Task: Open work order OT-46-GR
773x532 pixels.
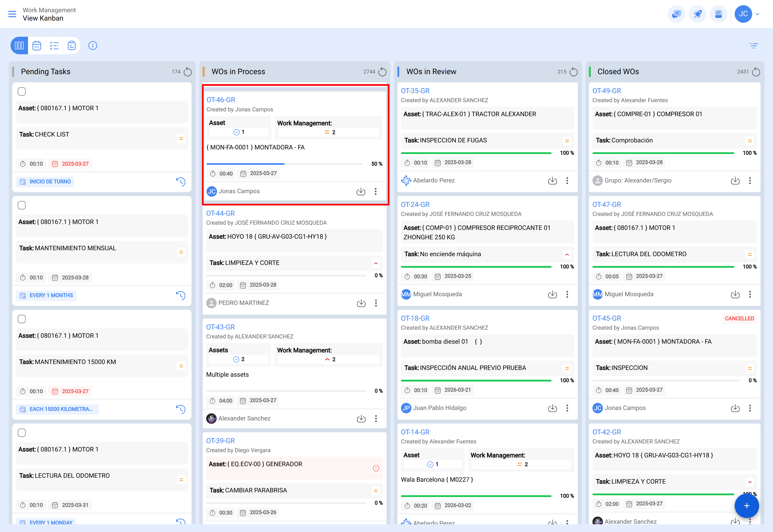Action: tap(221, 100)
